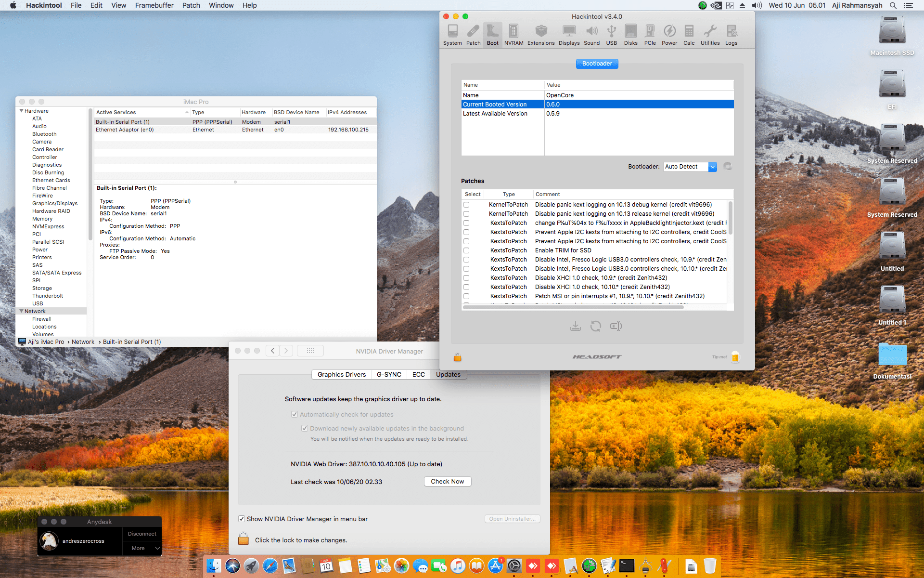Check the box for 'Disable panic kext logging on 10.13 release kernel'

click(x=466, y=214)
